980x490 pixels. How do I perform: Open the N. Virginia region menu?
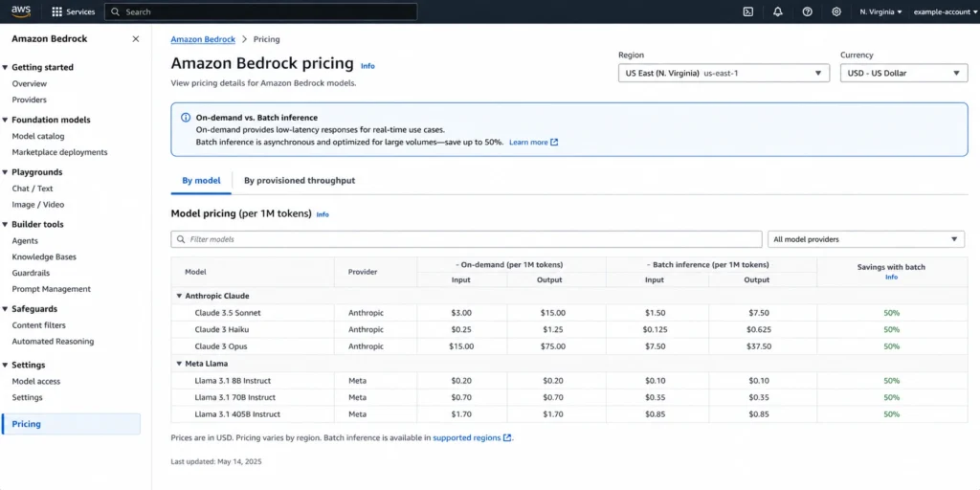pyautogui.click(x=881, y=11)
